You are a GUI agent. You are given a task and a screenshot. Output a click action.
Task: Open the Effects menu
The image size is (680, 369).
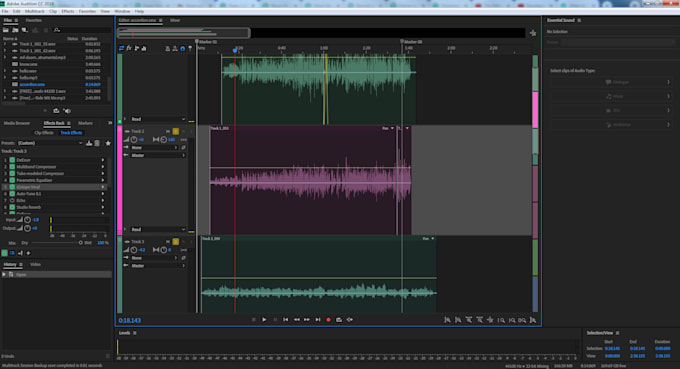(68, 11)
